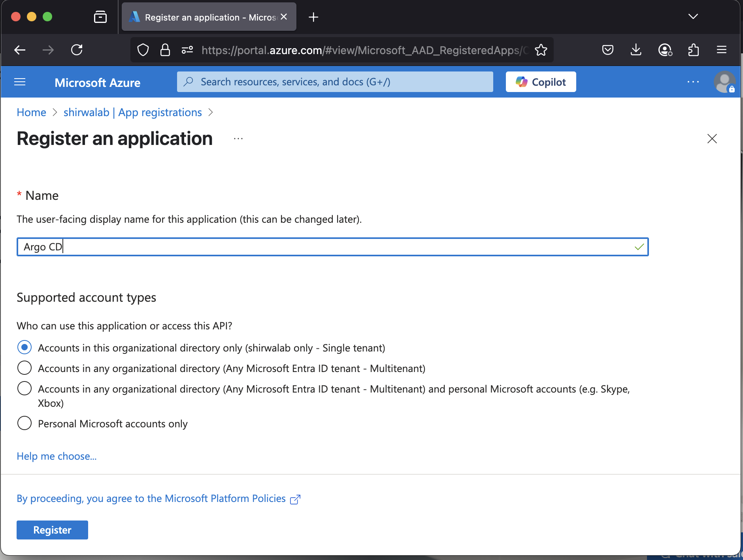Focus the Search resources, services, and docs box
The width and height of the screenshot is (743, 560).
pos(335,82)
